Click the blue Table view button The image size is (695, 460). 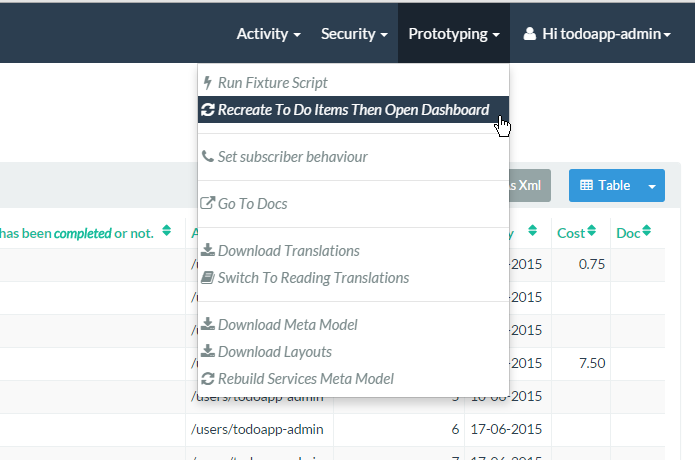tap(605, 186)
